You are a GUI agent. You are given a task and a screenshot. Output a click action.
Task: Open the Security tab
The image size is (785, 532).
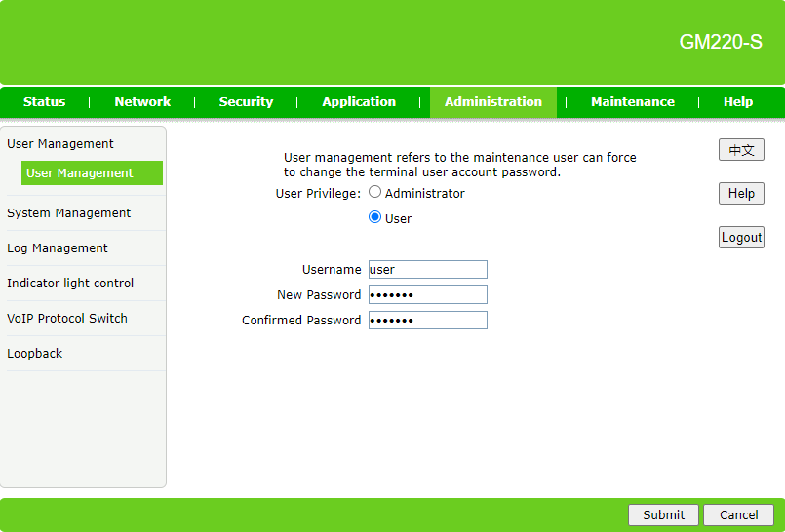tap(246, 102)
